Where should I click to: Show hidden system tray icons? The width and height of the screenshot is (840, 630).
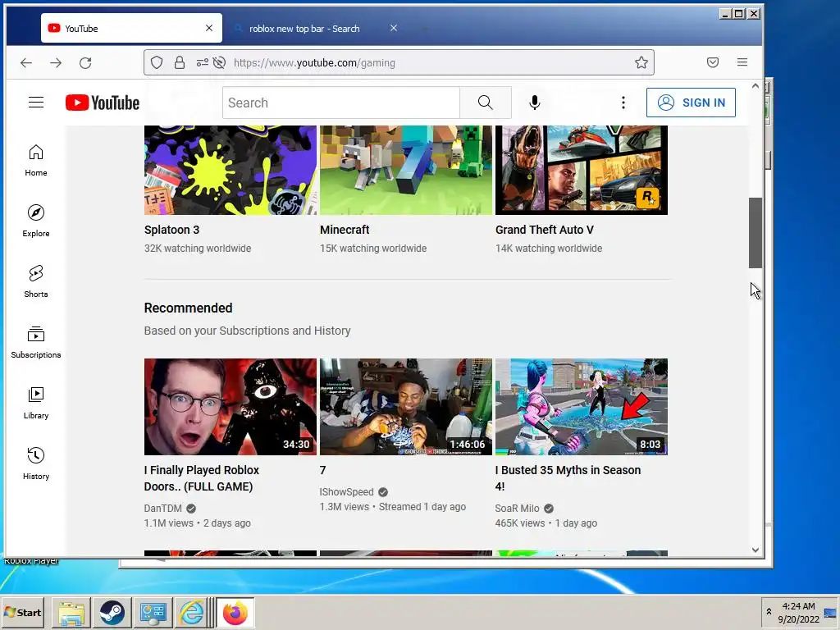pos(769,612)
